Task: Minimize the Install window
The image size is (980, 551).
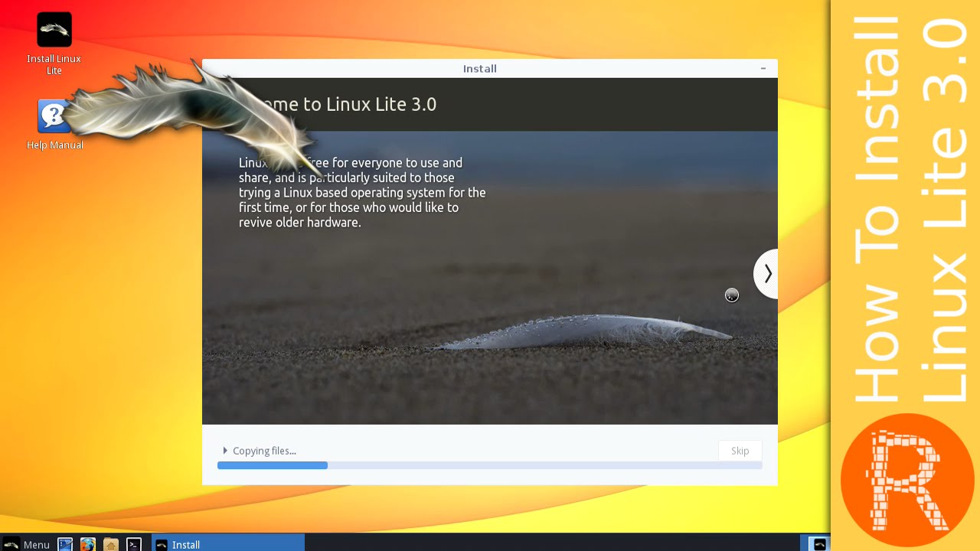Action: (x=763, y=68)
